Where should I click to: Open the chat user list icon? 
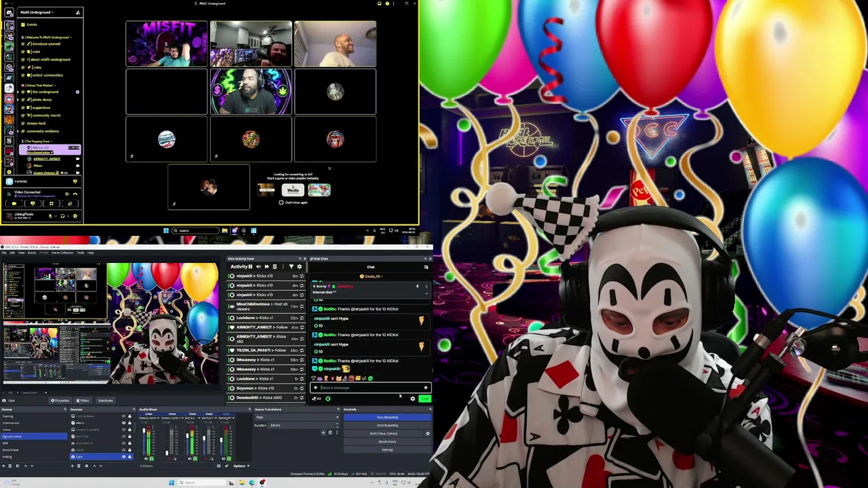point(426,267)
